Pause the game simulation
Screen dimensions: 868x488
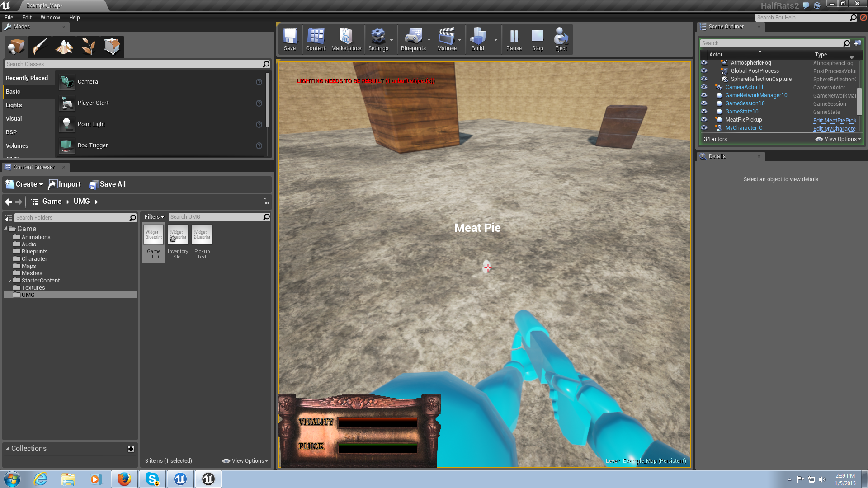514,39
